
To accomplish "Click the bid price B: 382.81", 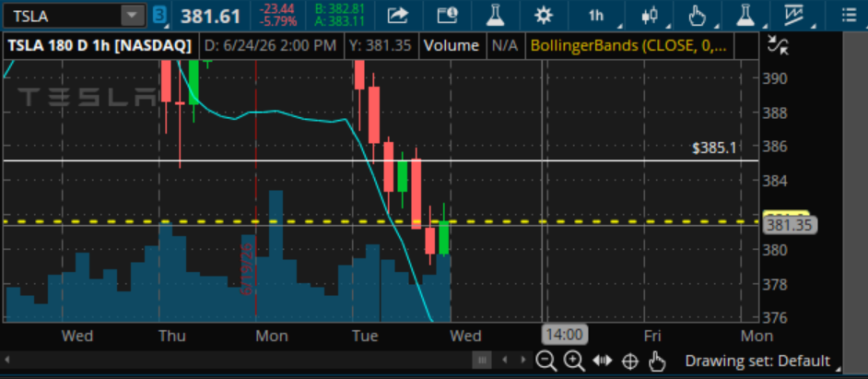I will click(340, 9).
